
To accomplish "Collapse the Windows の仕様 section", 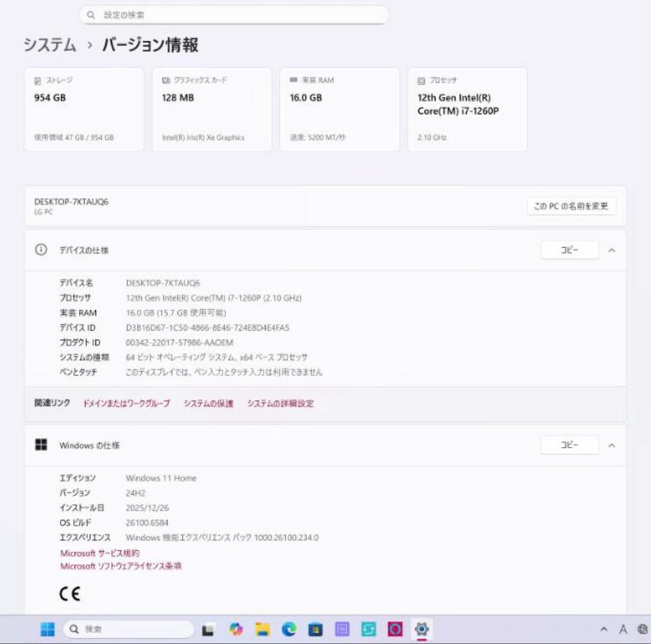I will tap(612, 445).
